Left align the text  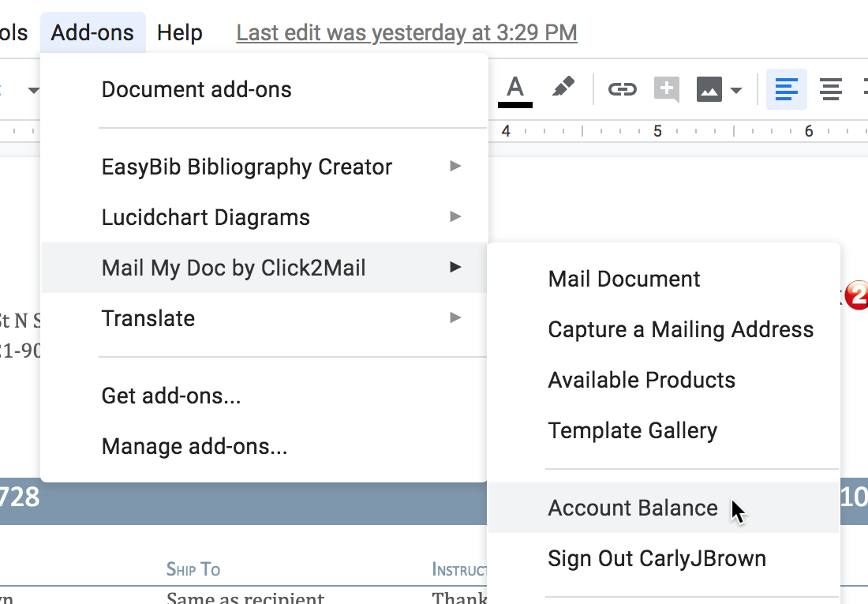787,89
